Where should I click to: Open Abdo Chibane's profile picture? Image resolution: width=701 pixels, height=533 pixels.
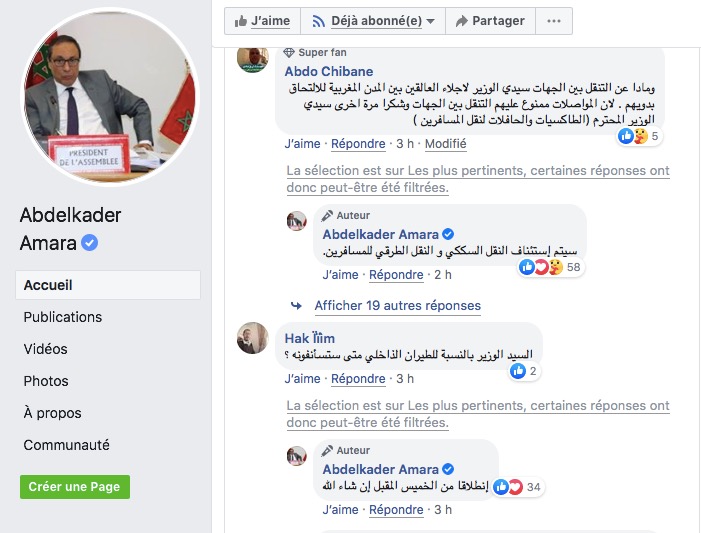[x=253, y=58]
